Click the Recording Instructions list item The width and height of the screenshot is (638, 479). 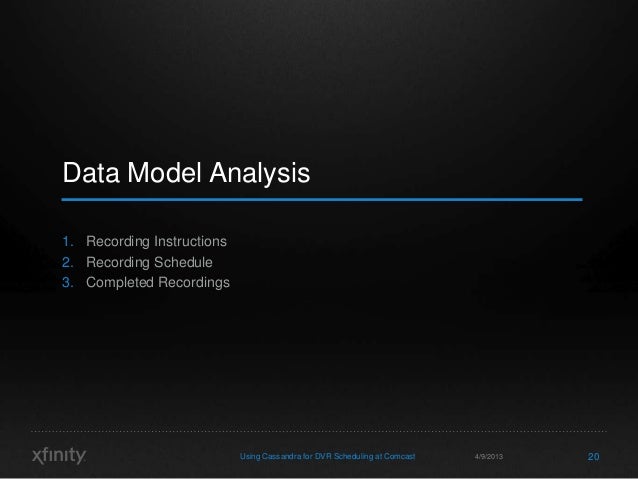point(156,241)
